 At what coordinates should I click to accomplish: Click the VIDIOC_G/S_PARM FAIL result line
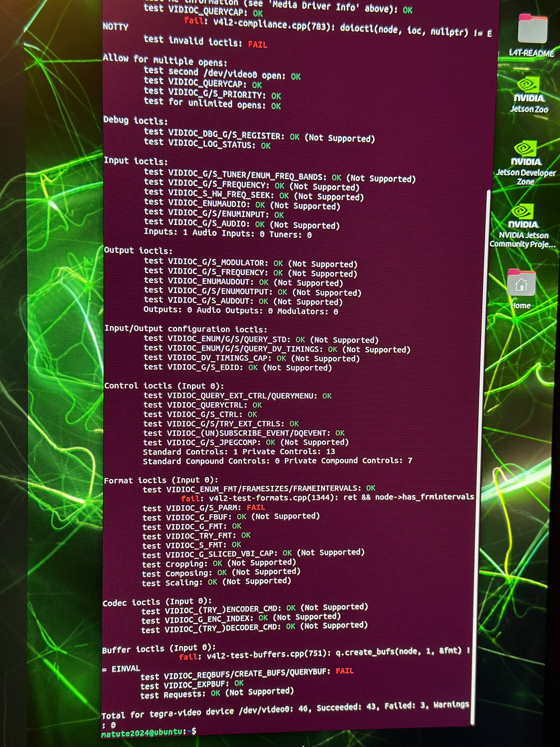tap(204, 508)
